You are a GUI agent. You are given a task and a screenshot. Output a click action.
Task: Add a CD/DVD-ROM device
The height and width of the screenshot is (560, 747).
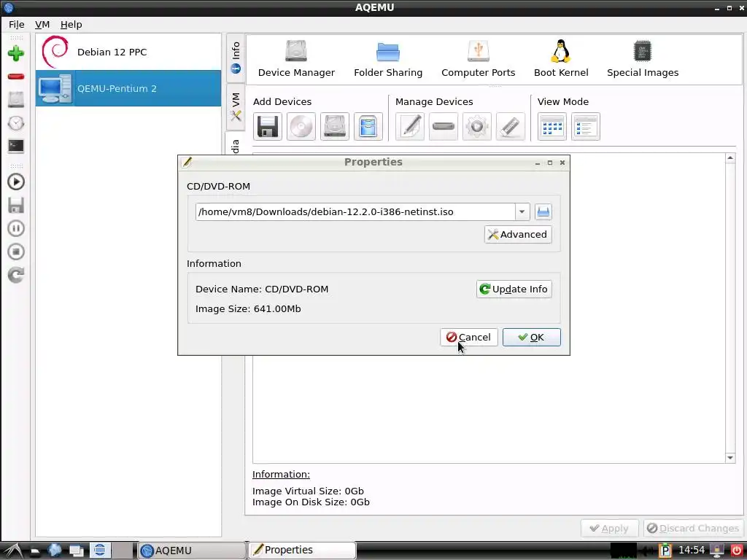[301, 127]
